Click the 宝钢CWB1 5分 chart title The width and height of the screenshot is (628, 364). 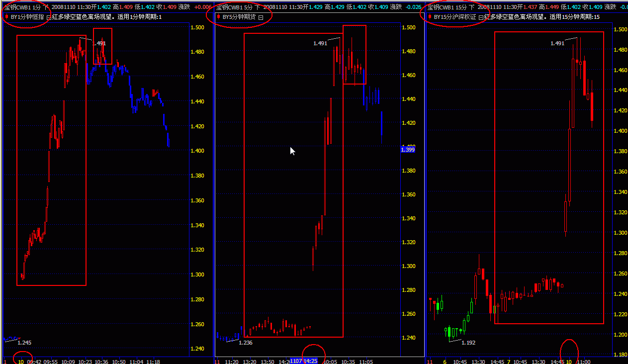point(235,7)
